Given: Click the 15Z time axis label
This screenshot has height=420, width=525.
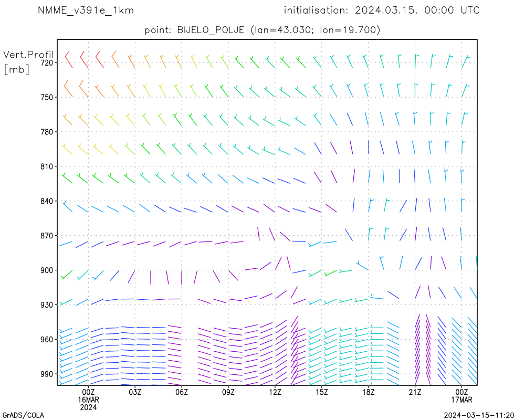Looking at the screenshot, I should (321, 392).
